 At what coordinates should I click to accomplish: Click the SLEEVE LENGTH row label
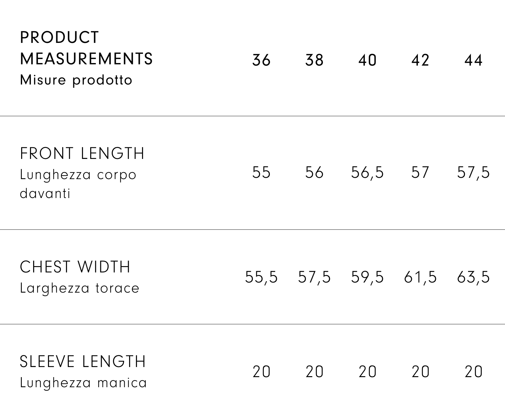83,362
